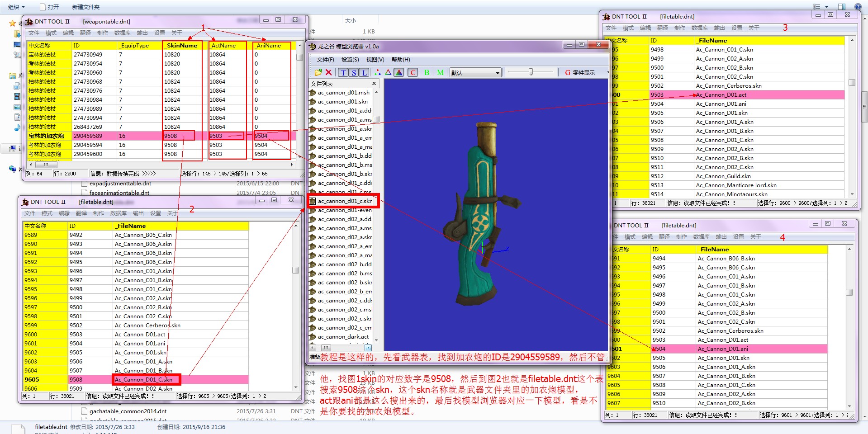
Task: Click ID cell 290459594 in weapontable
Action: [x=95, y=145]
